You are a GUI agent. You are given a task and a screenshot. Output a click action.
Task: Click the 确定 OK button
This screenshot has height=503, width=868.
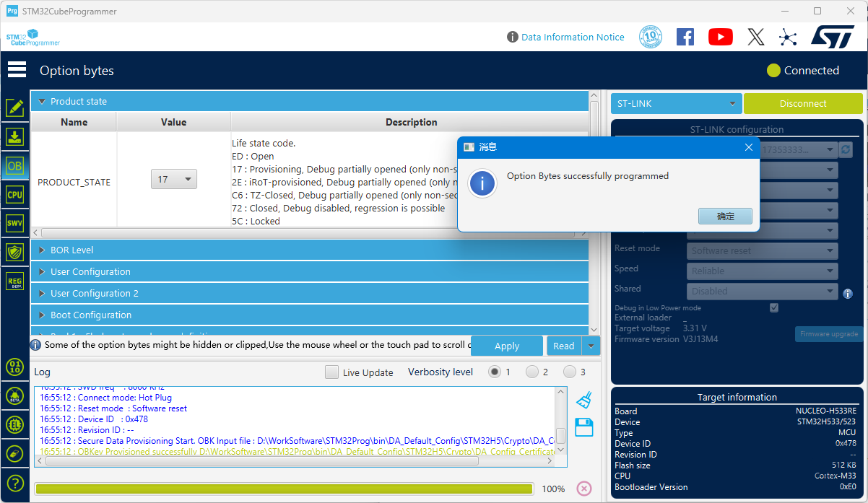(725, 216)
